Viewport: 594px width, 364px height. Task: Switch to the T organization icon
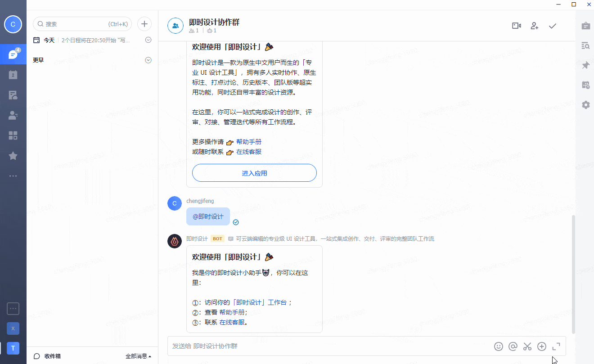click(x=13, y=348)
